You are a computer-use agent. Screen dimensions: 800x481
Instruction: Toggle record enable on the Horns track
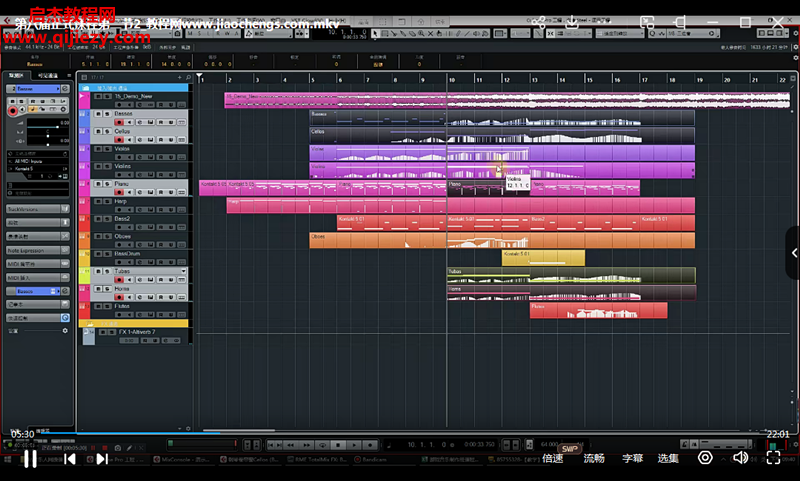click(x=119, y=297)
